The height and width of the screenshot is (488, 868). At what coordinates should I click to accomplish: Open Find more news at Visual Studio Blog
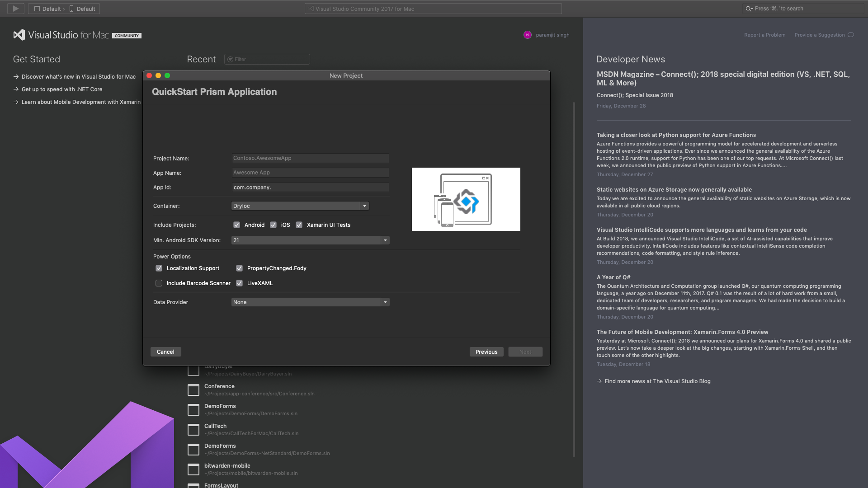coord(657,381)
